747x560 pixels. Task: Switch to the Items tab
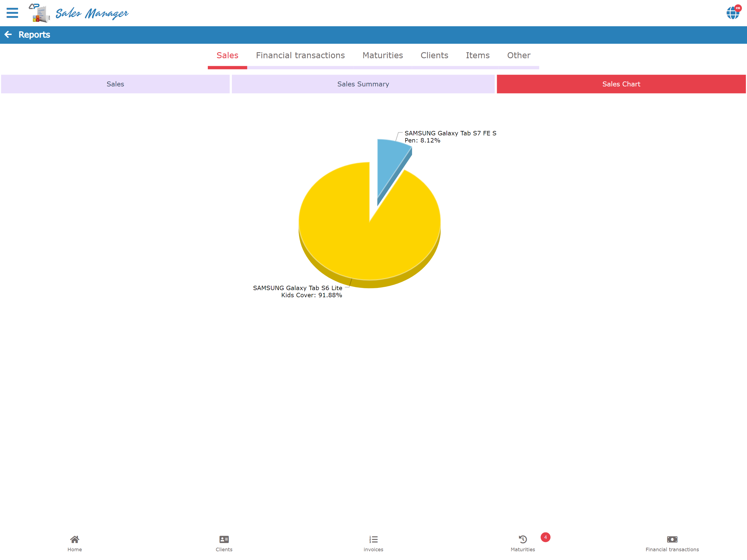pos(477,56)
